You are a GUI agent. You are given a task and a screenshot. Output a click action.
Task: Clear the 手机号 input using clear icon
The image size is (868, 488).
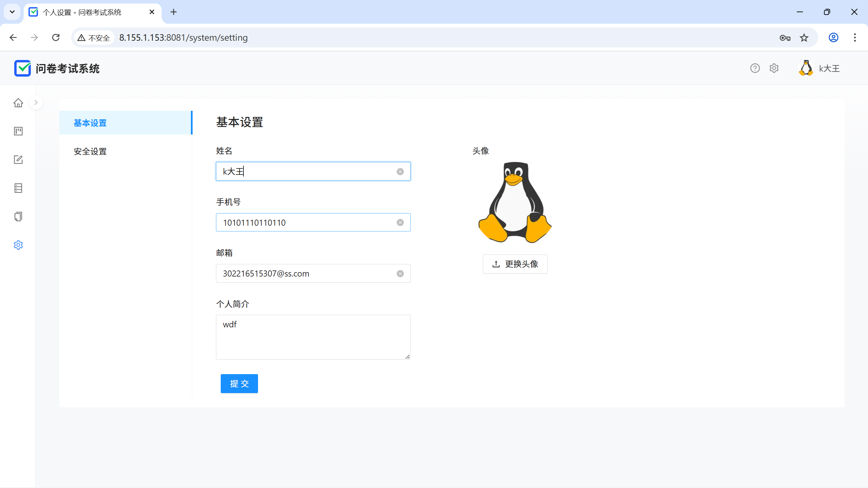tap(400, 223)
